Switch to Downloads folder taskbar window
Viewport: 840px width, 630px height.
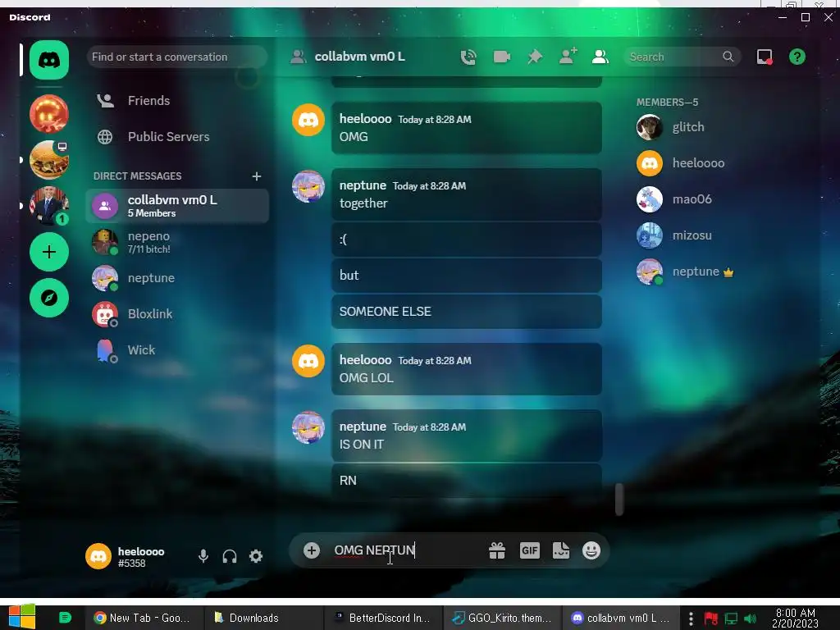click(264, 618)
